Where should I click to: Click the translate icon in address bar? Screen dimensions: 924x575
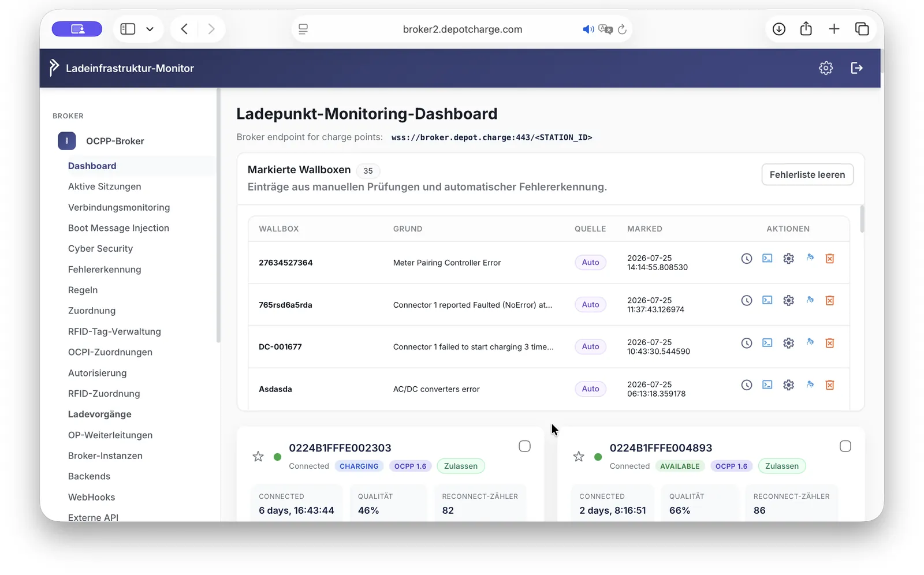pyautogui.click(x=605, y=29)
